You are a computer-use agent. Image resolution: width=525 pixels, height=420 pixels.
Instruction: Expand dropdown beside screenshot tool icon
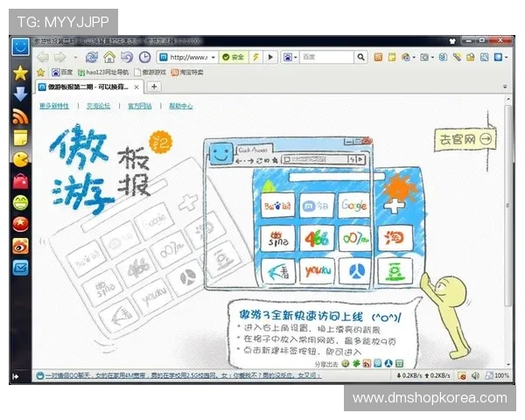[432, 58]
